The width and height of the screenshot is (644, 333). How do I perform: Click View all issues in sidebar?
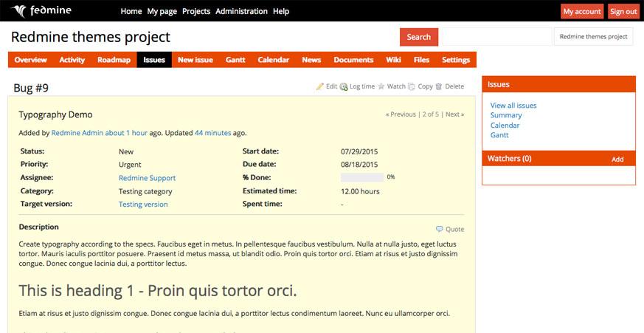513,106
